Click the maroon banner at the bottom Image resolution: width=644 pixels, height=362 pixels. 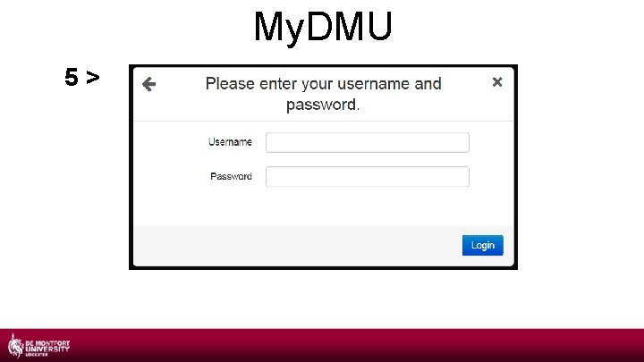tap(322, 345)
